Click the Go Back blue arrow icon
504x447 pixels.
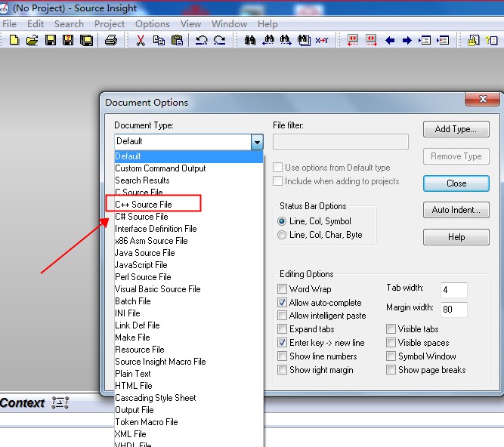(x=390, y=41)
